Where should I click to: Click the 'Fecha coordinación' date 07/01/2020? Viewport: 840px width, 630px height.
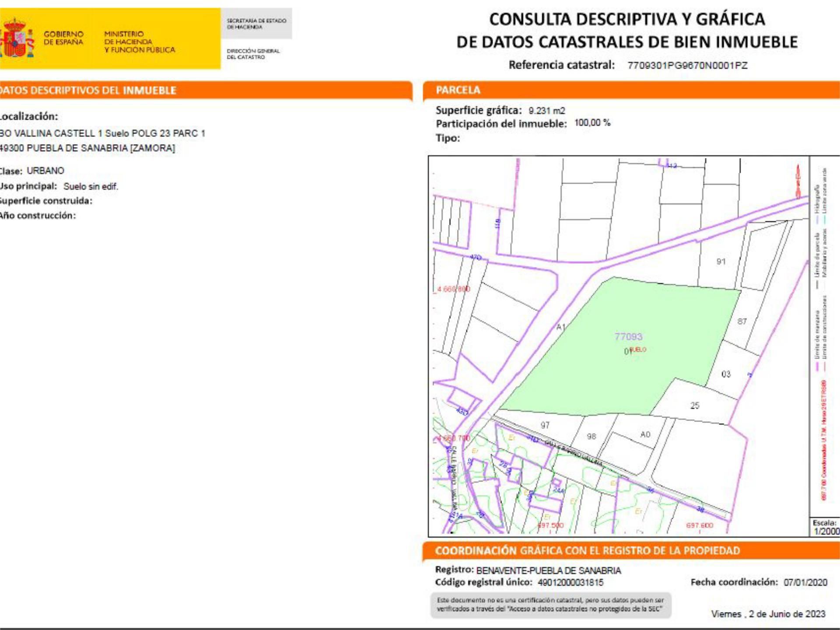pos(805,582)
